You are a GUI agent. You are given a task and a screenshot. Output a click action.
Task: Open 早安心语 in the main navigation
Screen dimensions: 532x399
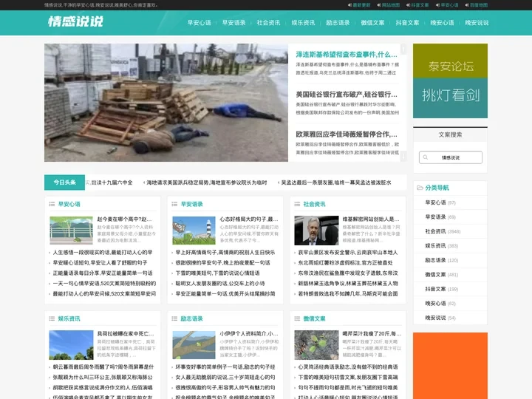coord(199,23)
